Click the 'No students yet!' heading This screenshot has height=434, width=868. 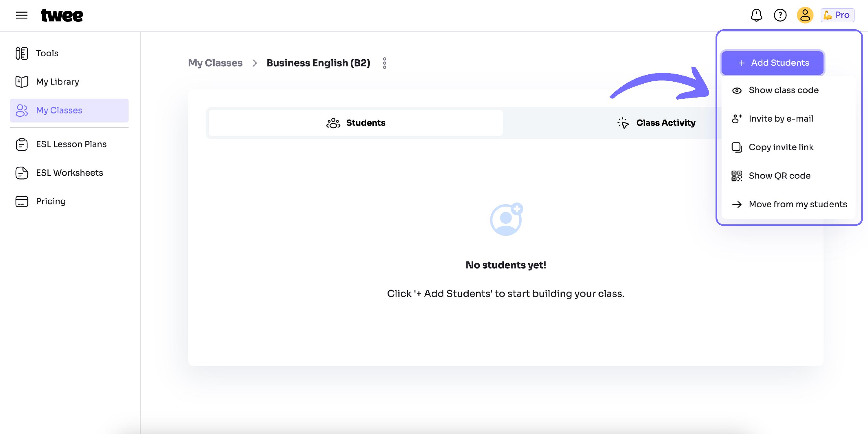506,265
